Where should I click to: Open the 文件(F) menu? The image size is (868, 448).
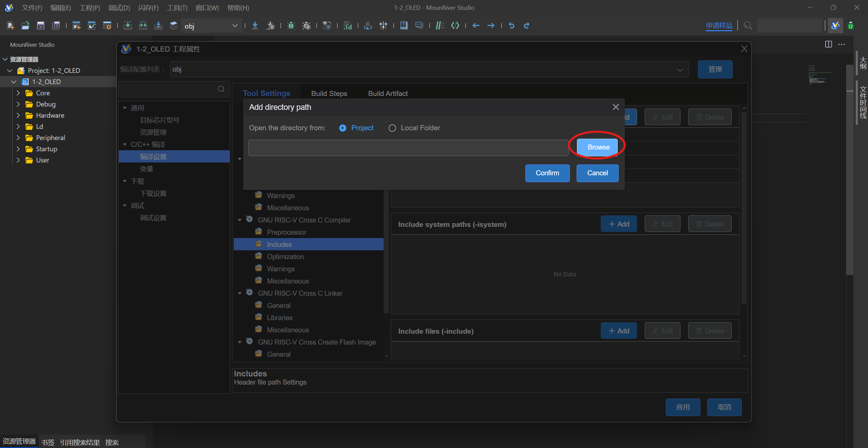pyautogui.click(x=32, y=7)
